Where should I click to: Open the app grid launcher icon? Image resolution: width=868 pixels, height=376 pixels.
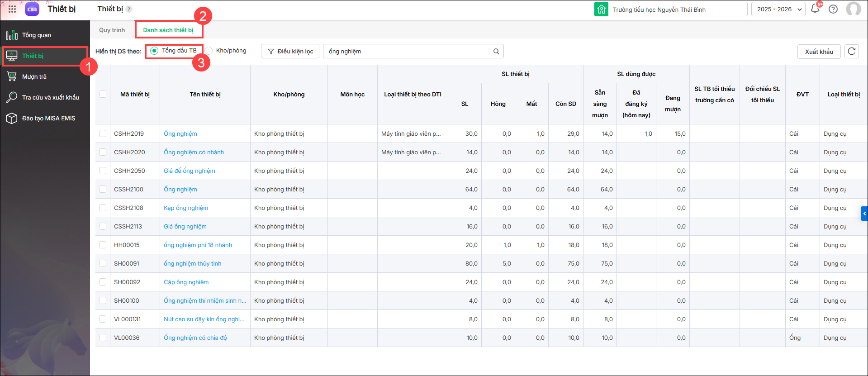click(12, 9)
